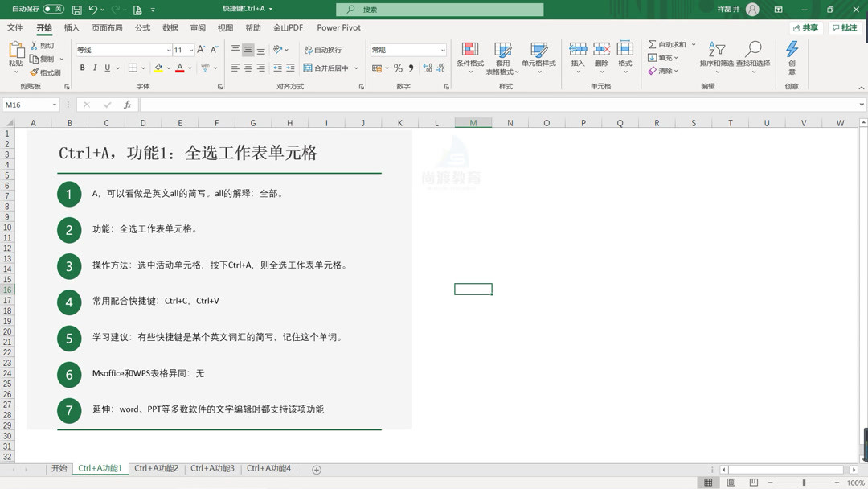868x489 pixels.
Task: Click the 批注 (Comments) button
Action: point(844,27)
